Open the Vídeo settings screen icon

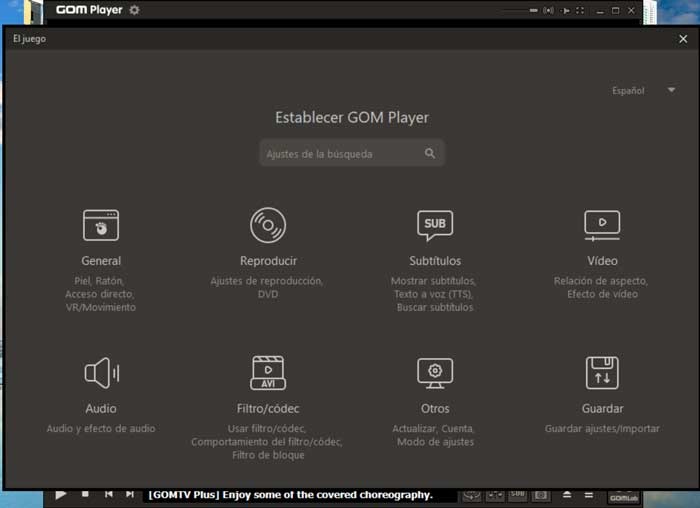pyautogui.click(x=602, y=225)
